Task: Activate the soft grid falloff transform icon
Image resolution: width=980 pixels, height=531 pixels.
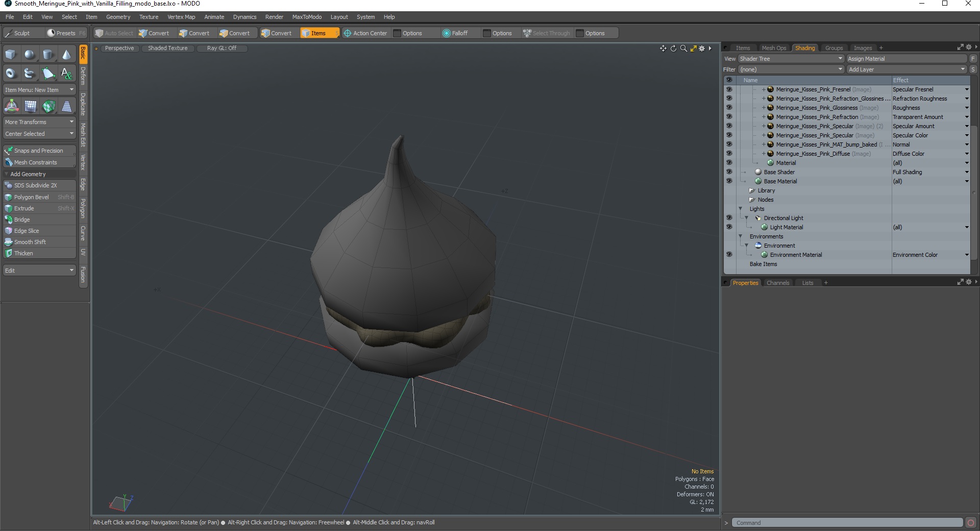Action: [x=31, y=106]
